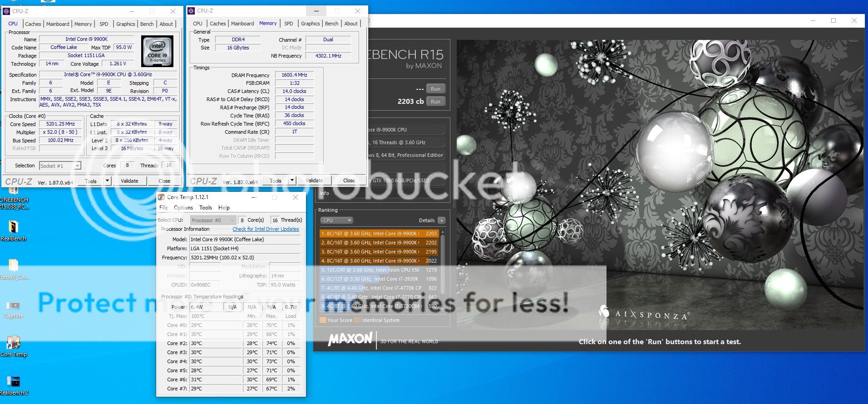
Task: Select ranking entry 4 scoring 2022
Action: click(x=379, y=261)
